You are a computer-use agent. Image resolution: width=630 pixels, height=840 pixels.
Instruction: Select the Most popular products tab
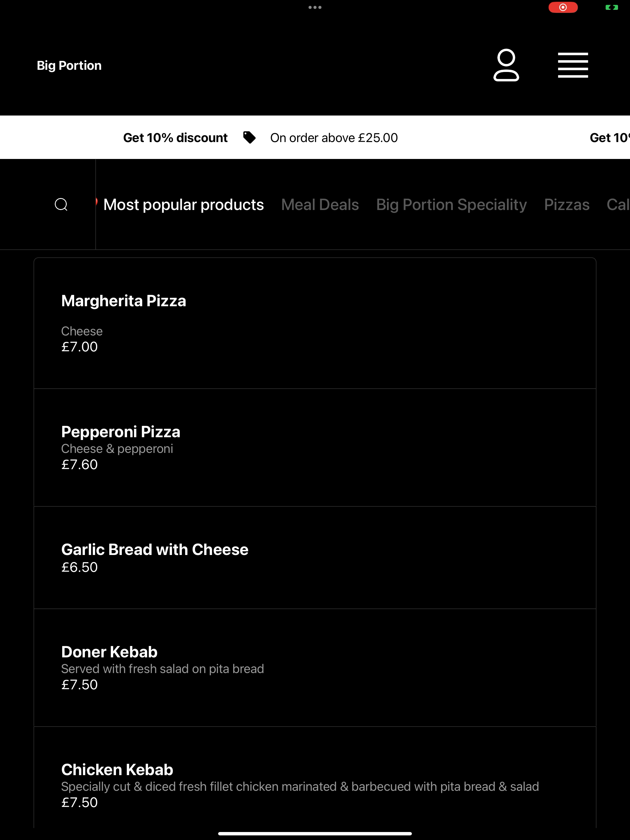pyautogui.click(x=184, y=205)
